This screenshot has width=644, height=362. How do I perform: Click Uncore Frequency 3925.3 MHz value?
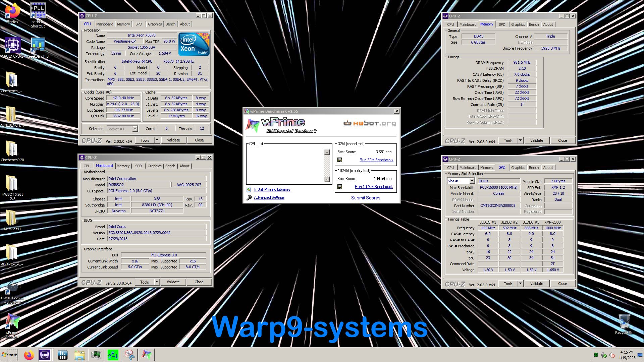click(x=551, y=49)
